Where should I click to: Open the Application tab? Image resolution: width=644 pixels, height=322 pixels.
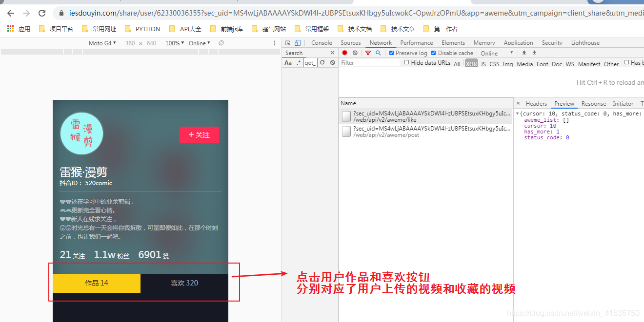coord(519,43)
